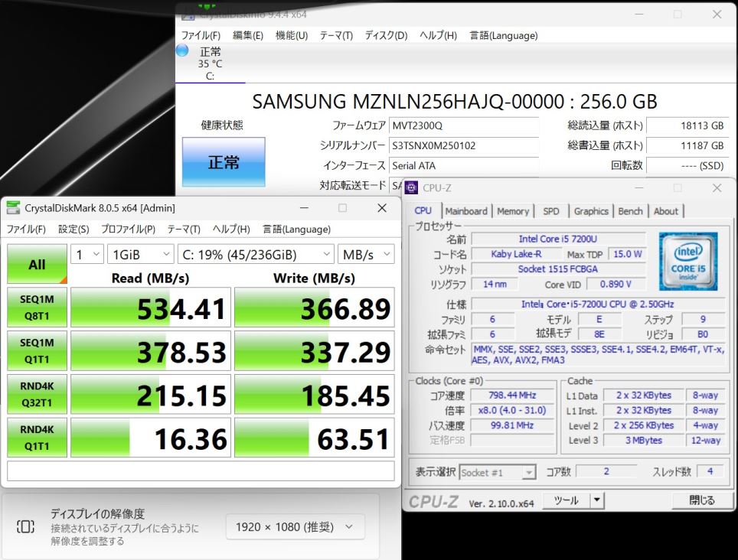Open the C: 19% drive selection dropdown
Screen dimensions: 738x560
click(256, 255)
